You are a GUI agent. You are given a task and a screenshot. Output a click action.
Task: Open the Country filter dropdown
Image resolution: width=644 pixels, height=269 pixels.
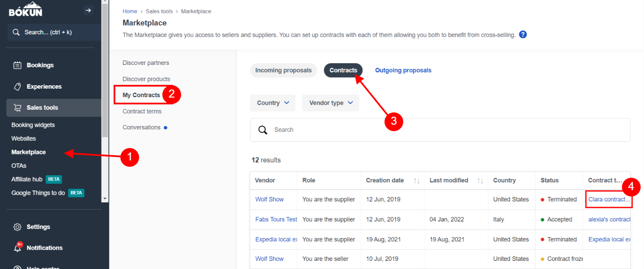tap(273, 103)
